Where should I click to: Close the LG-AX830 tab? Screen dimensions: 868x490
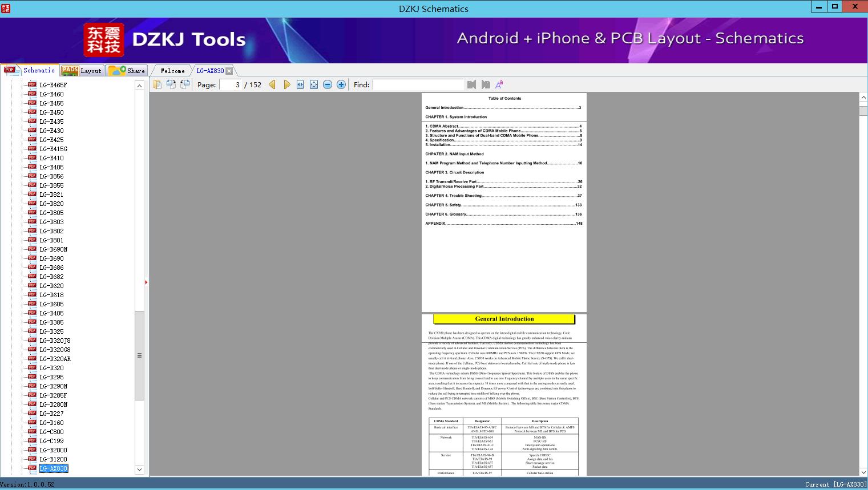(x=229, y=71)
